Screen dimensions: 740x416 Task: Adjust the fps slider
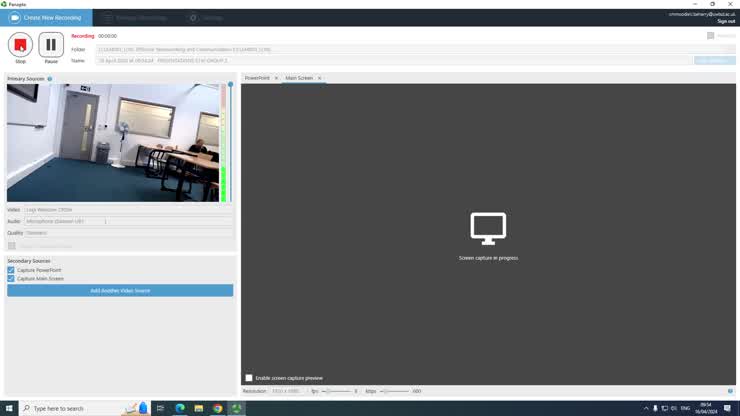coord(328,391)
